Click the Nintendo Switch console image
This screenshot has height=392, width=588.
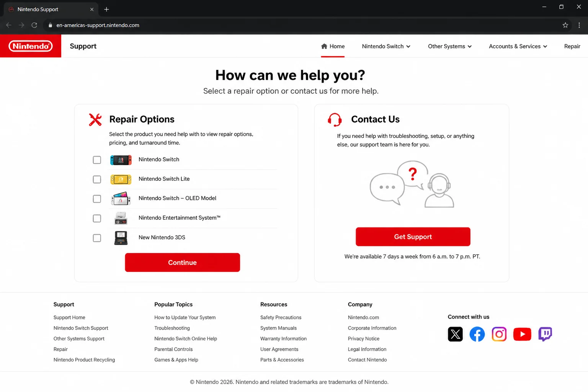(x=121, y=160)
